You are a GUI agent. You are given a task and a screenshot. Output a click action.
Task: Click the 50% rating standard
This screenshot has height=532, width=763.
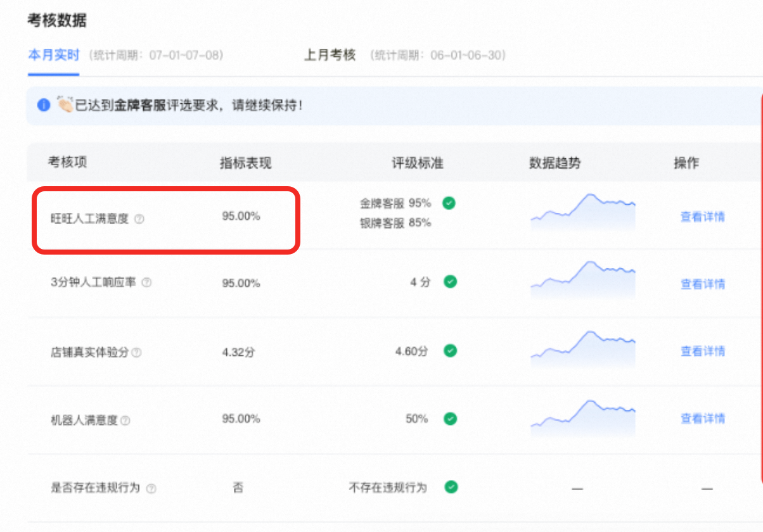tap(417, 419)
